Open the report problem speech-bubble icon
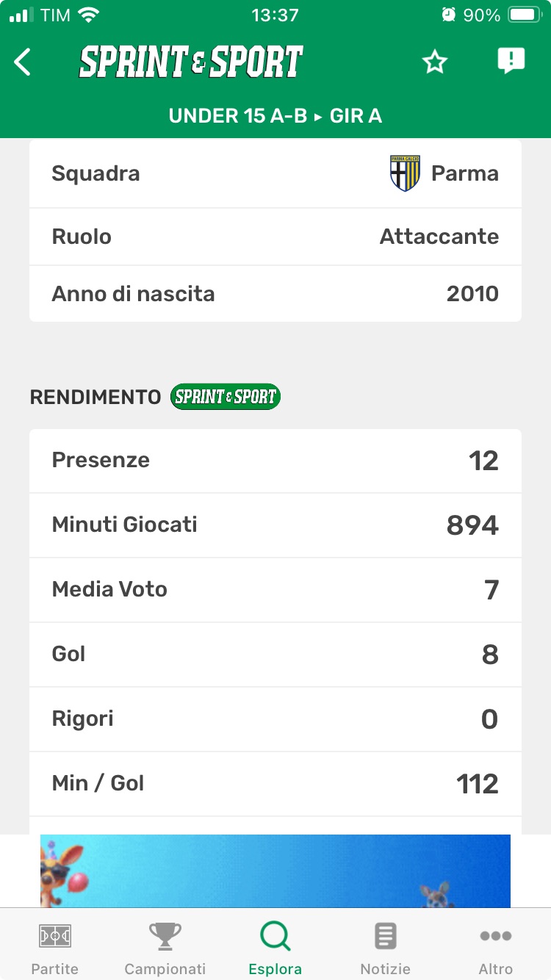 (511, 61)
